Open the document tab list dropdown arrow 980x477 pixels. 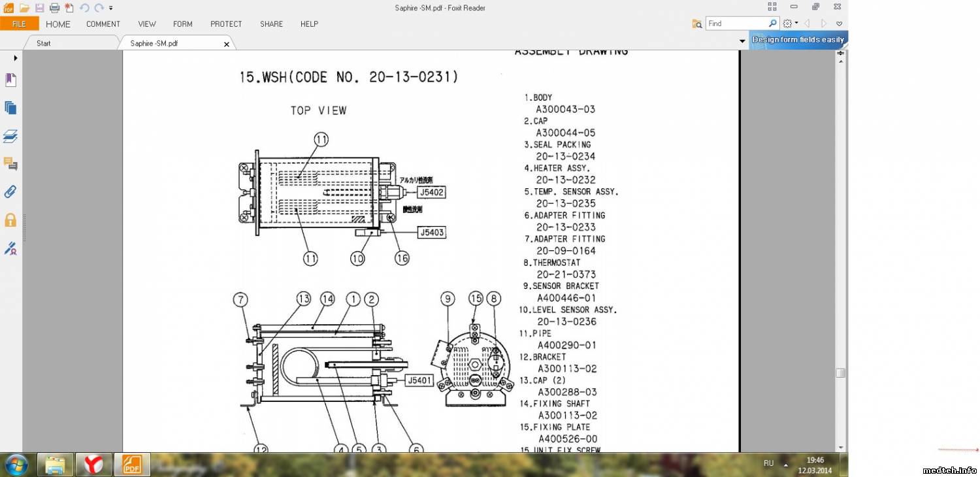click(x=742, y=41)
